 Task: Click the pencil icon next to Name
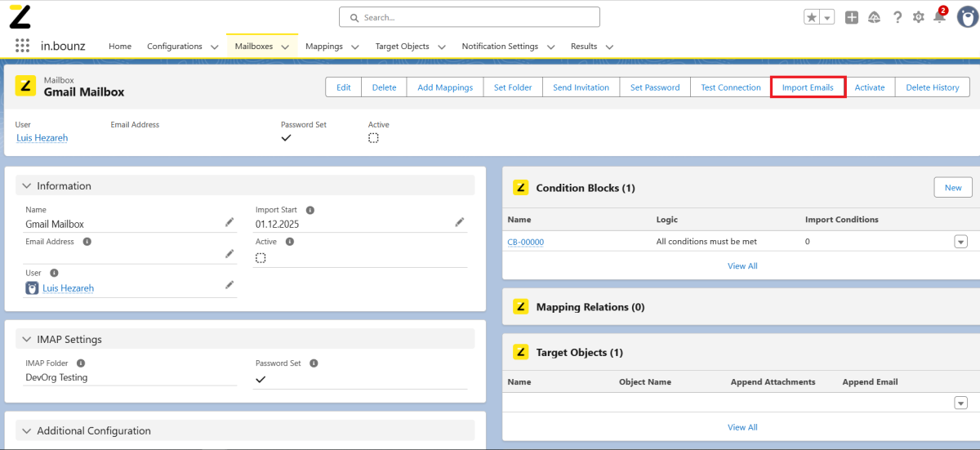[x=229, y=222]
